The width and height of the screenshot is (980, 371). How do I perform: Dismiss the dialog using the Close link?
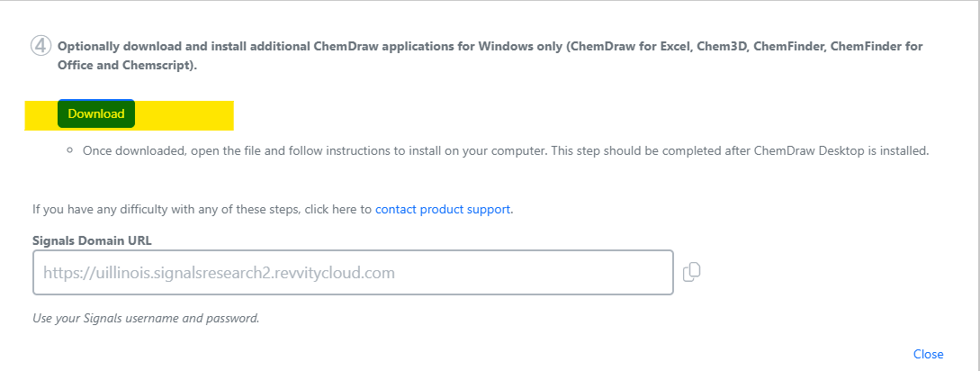(x=928, y=354)
